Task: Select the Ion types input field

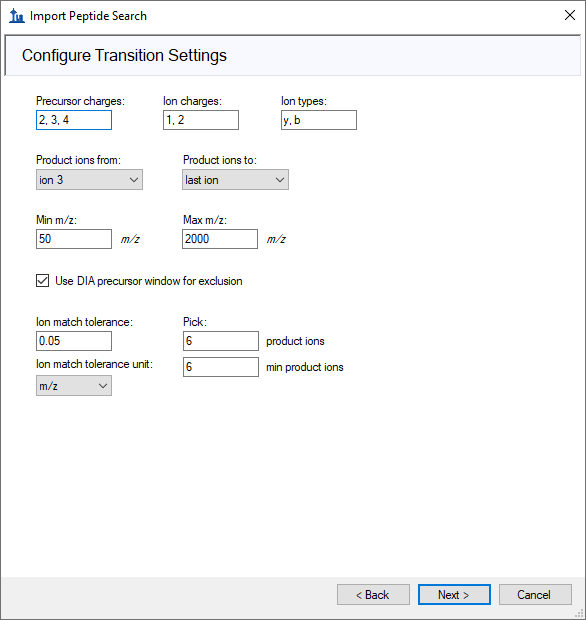Action: [319, 120]
